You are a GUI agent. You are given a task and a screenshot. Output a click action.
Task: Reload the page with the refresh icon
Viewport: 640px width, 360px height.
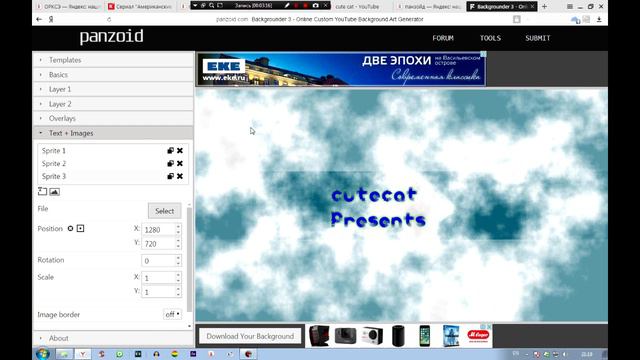coord(109,19)
